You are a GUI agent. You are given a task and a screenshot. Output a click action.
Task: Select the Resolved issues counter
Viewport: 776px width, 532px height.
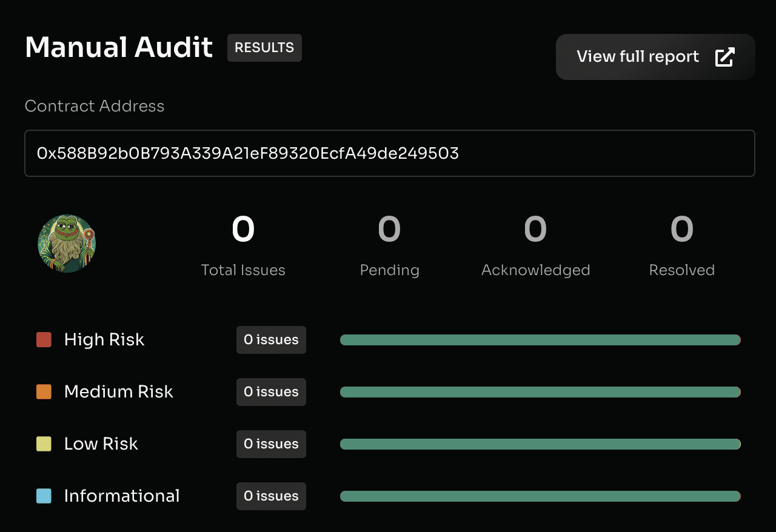click(681, 230)
